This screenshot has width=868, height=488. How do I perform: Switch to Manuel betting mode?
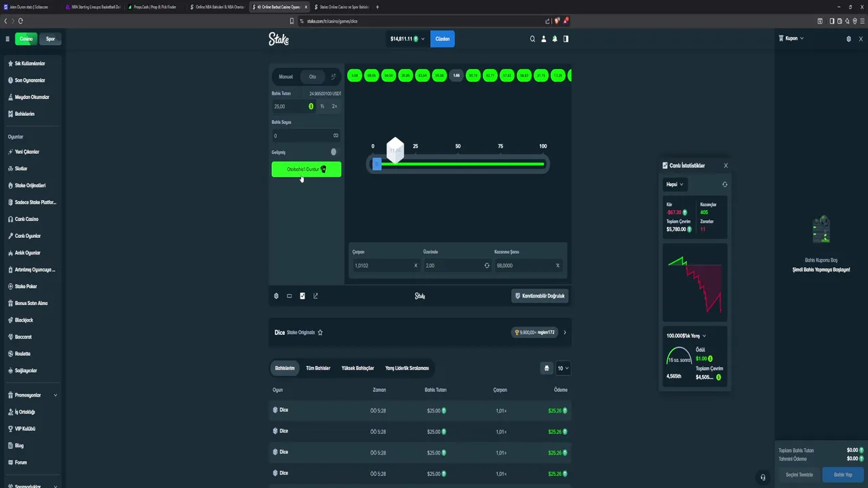point(286,77)
